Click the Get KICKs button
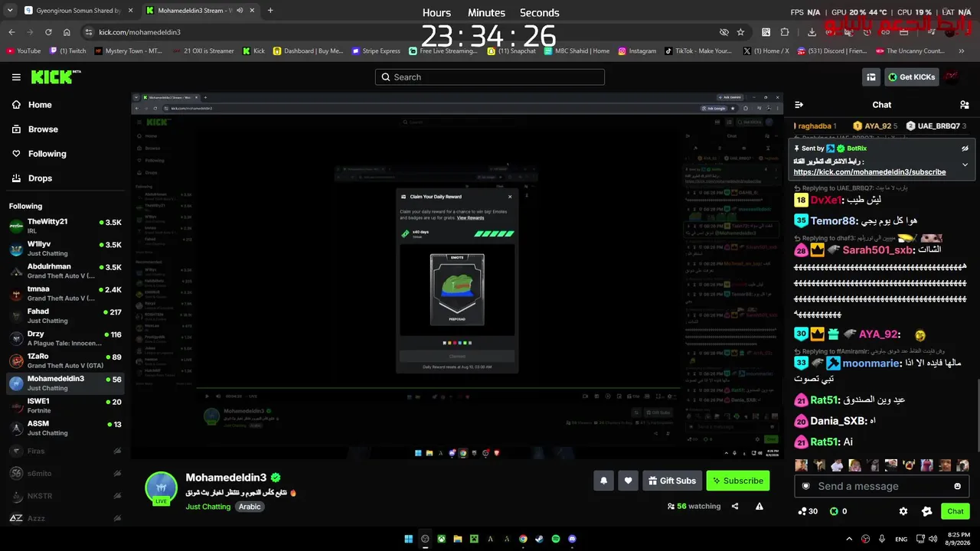980x551 pixels. [912, 77]
